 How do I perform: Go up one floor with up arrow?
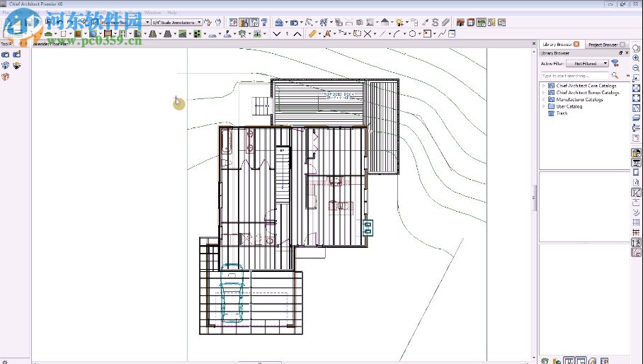pos(297,34)
